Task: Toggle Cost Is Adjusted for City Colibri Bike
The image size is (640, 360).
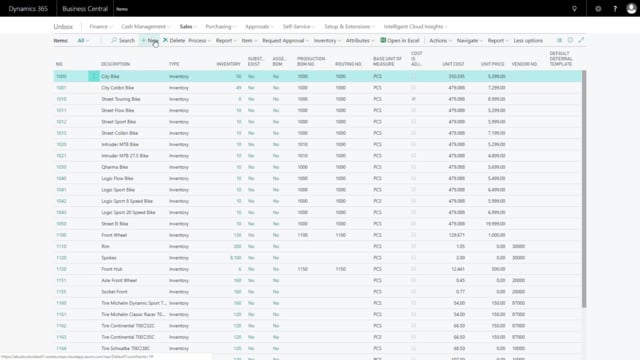Action: [x=413, y=88]
